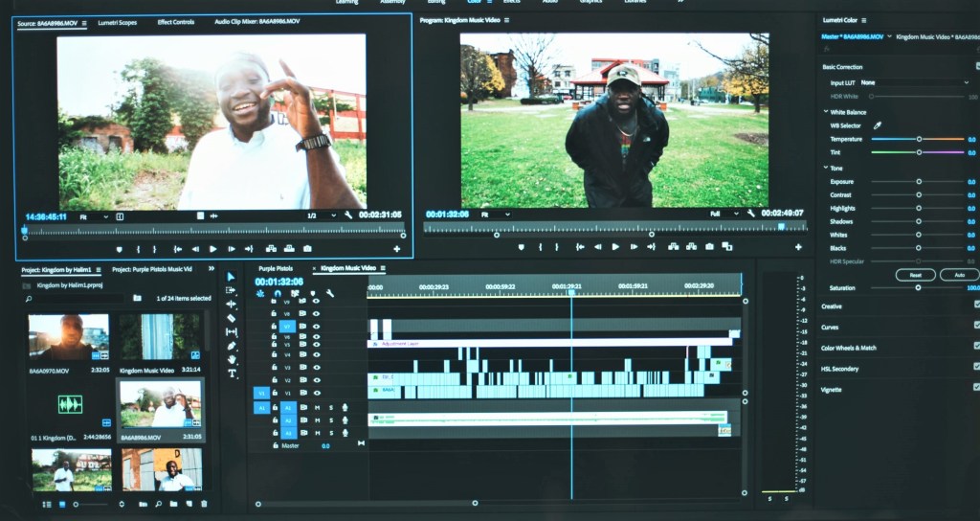Disable the Creative section checkbox

point(976,305)
